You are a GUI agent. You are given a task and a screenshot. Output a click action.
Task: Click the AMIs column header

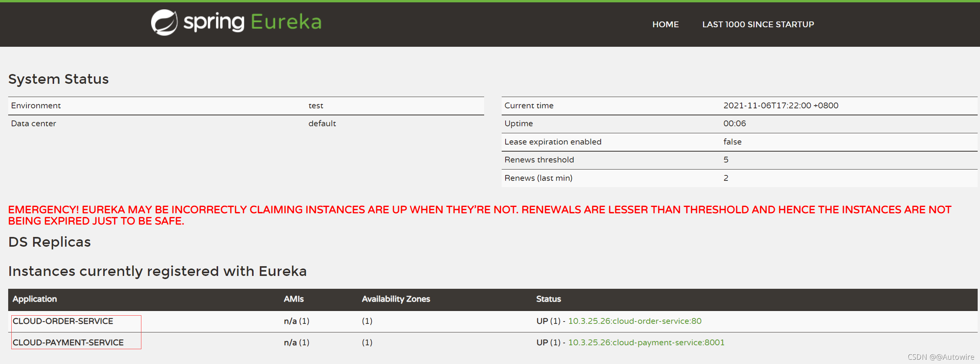[x=294, y=299]
